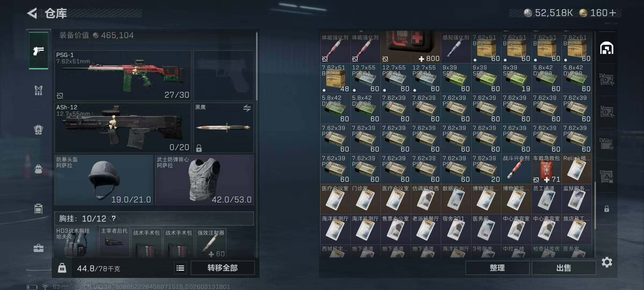Image resolution: width=644 pixels, height=290 pixels.
Task: Click the 整理 organize button
Action: point(497,268)
